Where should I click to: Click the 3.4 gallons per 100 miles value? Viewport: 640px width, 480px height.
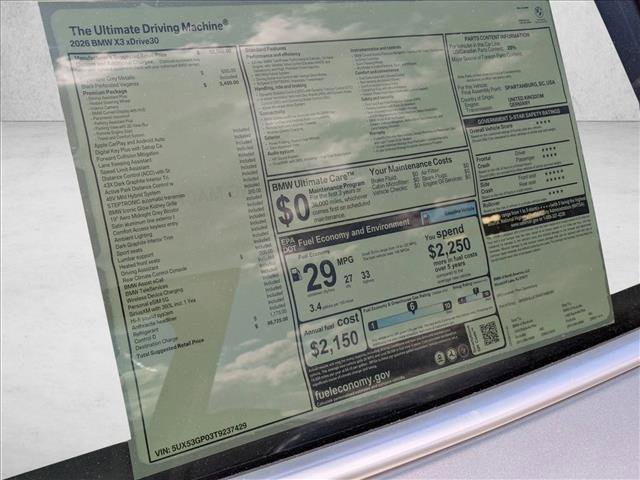(x=315, y=307)
